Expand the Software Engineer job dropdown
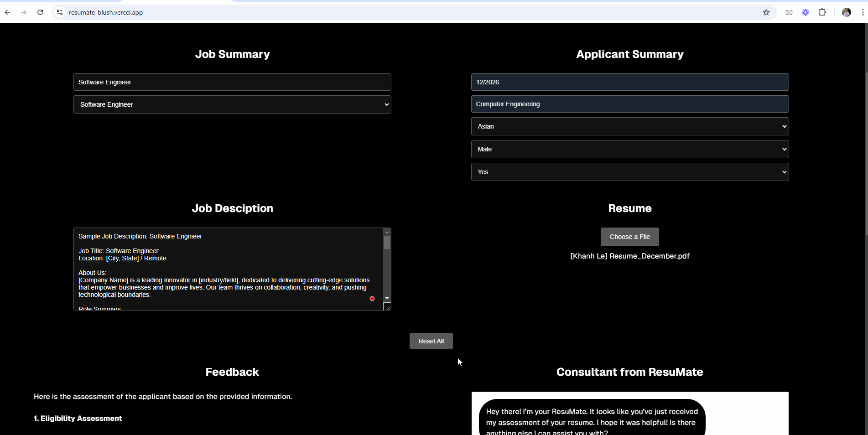The width and height of the screenshot is (868, 435). [232, 104]
